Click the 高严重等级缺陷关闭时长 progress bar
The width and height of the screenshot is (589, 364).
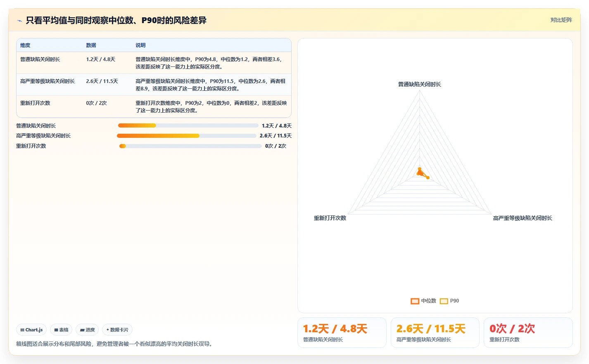tap(187, 136)
